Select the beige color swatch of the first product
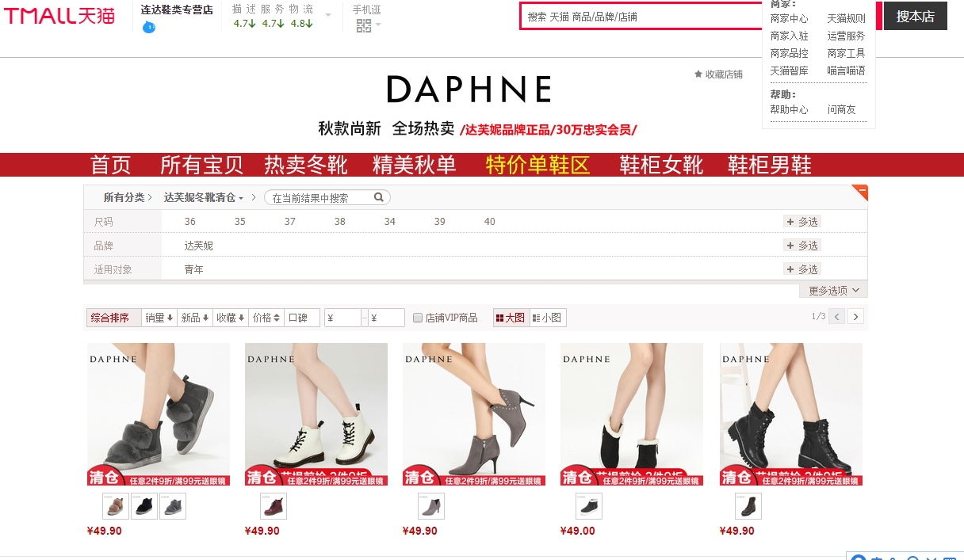Screen dimensions: 964x560 click(x=116, y=506)
